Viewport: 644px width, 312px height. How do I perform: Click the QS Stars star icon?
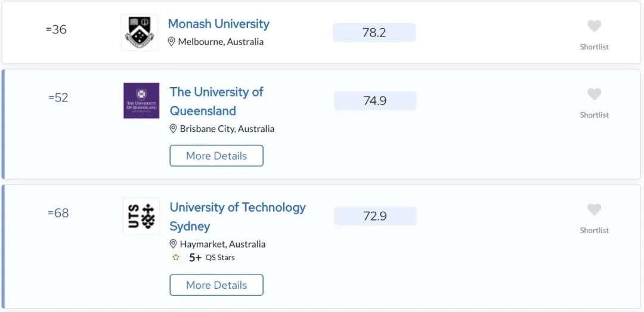pyautogui.click(x=176, y=258)
